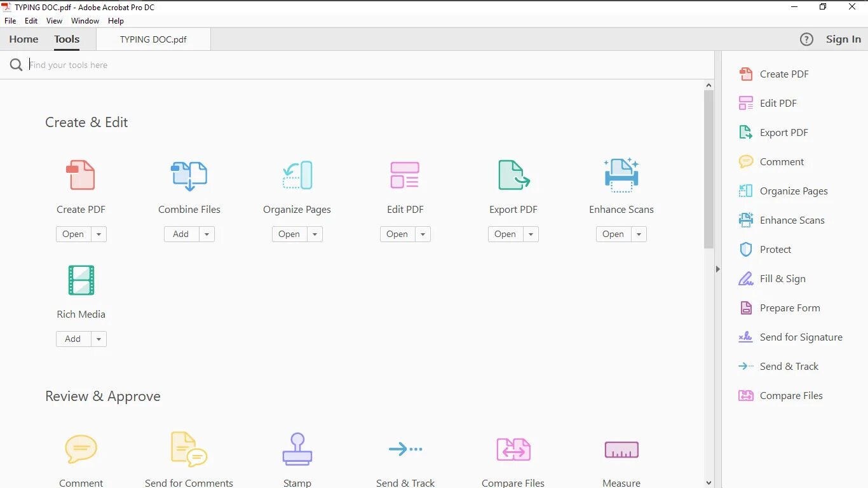
Task: Click the Comment icon in right sidebar
Action: pyautogui.click(x=745, y=162)
